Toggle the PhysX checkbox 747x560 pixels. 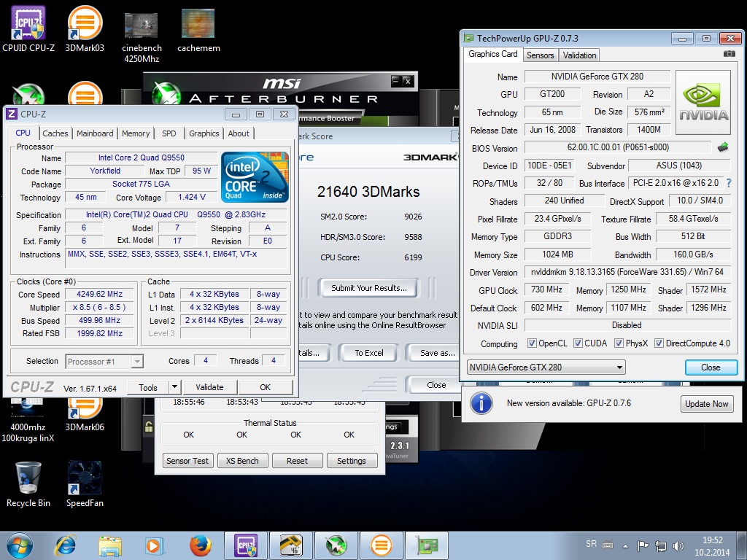click(619, 343)
